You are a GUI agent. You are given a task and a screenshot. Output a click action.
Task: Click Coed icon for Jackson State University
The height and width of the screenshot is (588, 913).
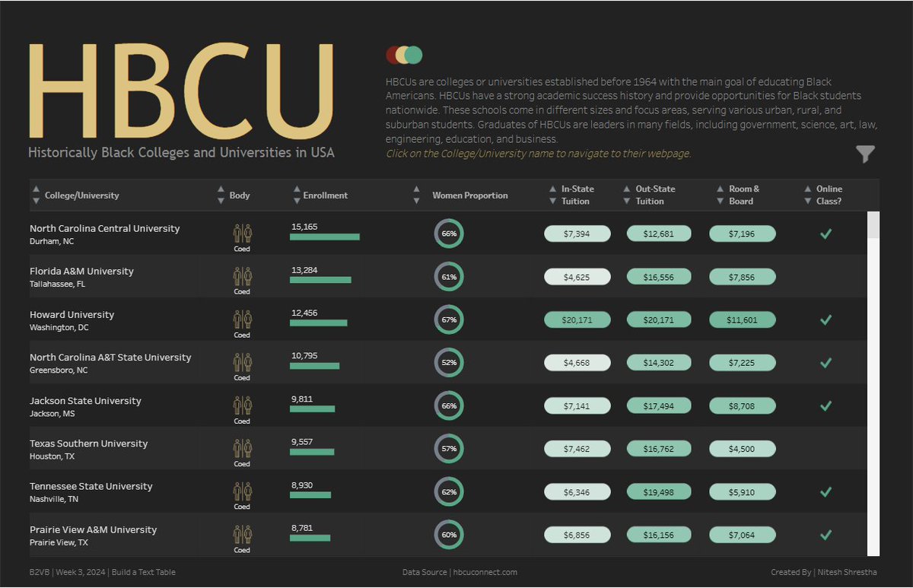tap(242, 405)
